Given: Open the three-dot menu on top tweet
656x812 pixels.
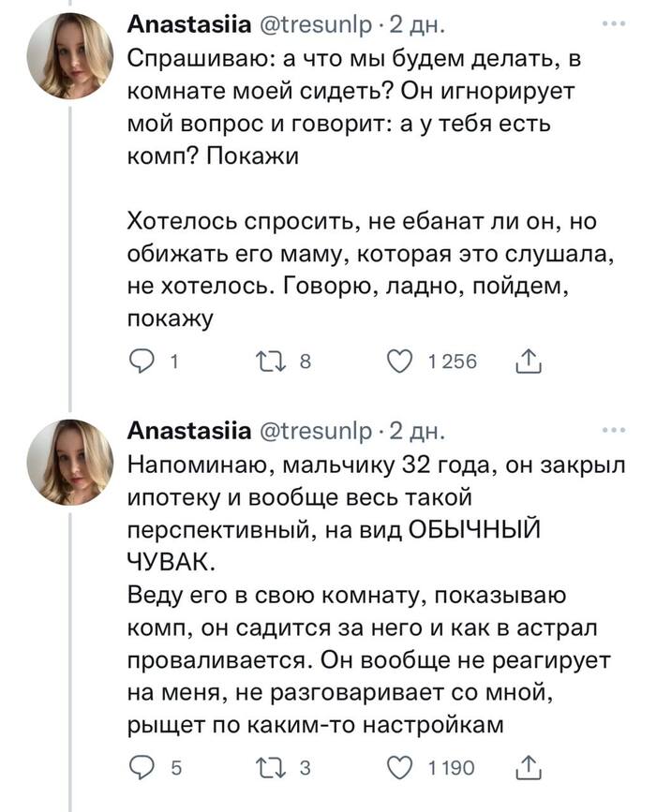Looking at the screenshot, I should [616, 22].
